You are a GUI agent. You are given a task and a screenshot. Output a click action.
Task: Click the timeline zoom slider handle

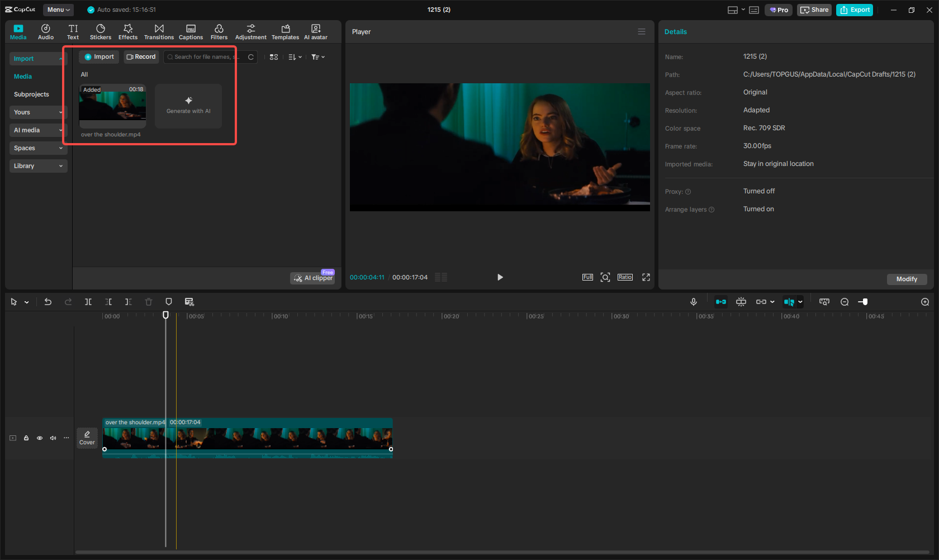coord(865,302)
